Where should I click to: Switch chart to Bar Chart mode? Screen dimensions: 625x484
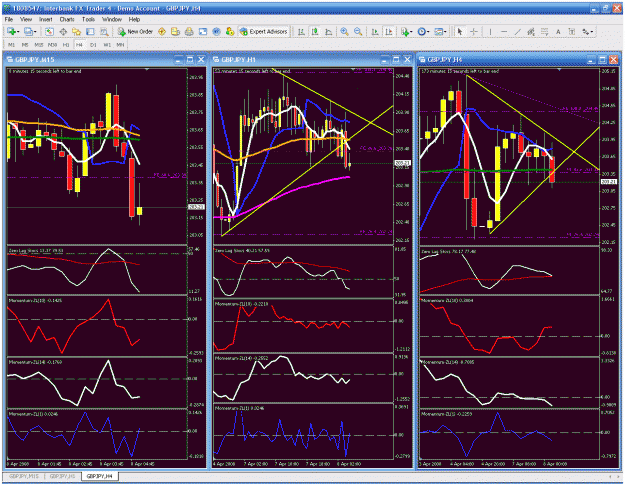301,31
